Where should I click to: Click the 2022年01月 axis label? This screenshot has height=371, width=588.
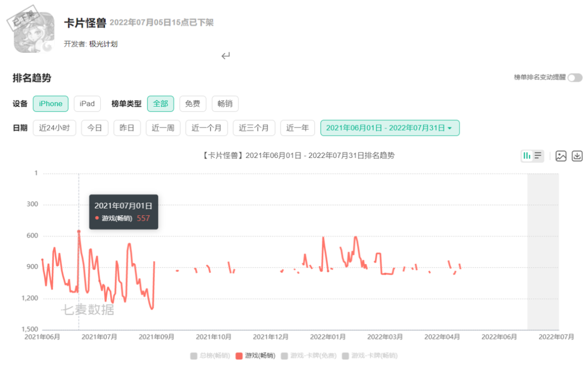328,337
